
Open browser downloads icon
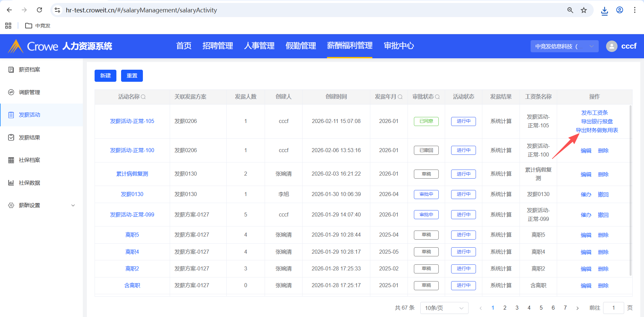pyautogui.click(x=604, y=11)
